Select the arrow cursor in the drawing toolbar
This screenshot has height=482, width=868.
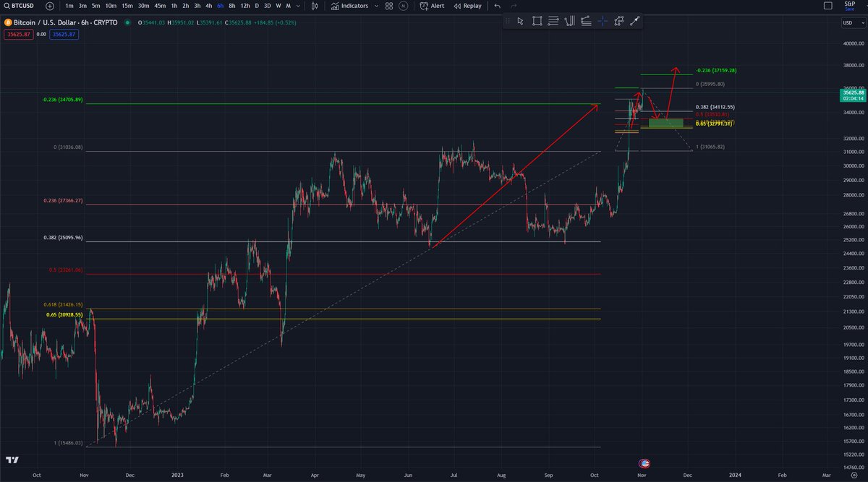pyautogui.click(x=520, y=21)
